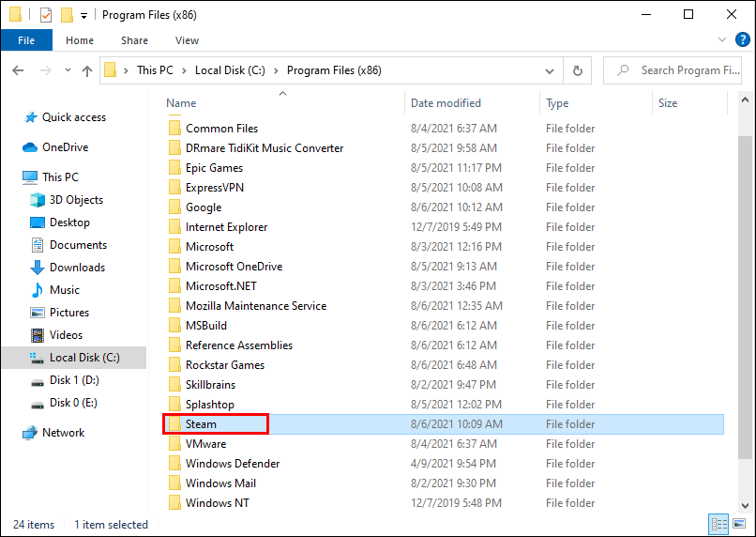This screenshot has height=537, width=756.
Task: Select the Windows Mail folder
Action: pos(443,483)
